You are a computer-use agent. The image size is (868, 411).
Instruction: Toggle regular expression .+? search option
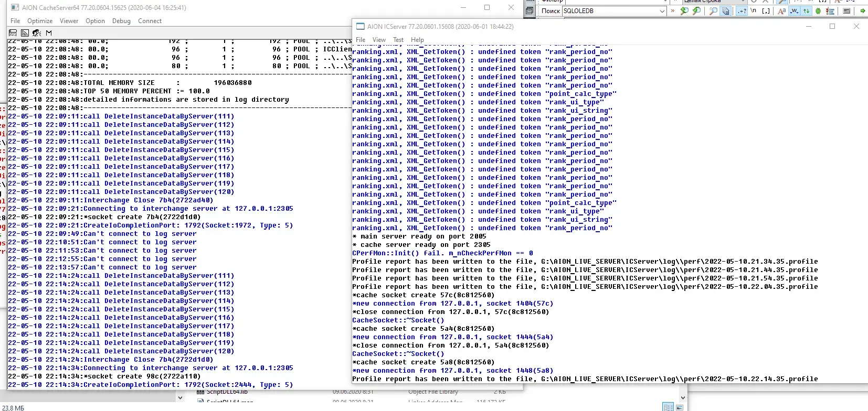(x=742, y=10)
